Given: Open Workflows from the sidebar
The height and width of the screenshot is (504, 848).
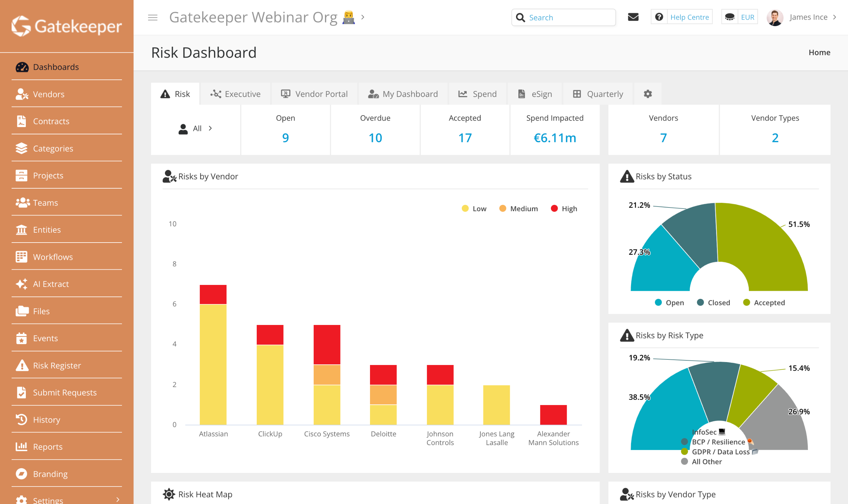Looking at the screenshot, I should coord(53,257).
